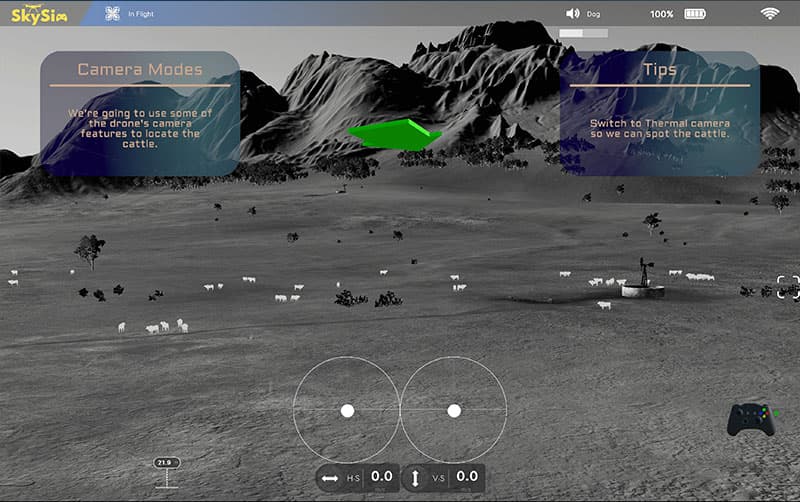The width and height of the screenshot is (800, 502).
Task: Click the Wi-Fi signal icon
Action: (x=770, y=14)
